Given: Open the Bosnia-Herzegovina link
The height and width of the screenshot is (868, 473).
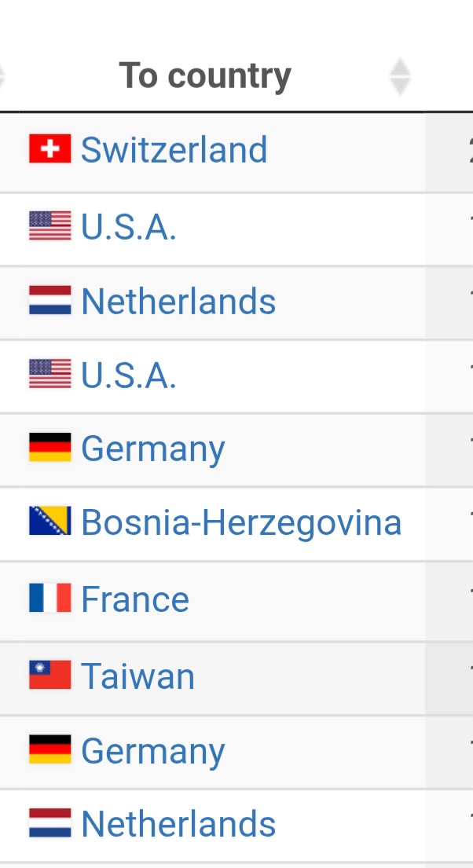Looking at the screenshot, I should (241, 522).
